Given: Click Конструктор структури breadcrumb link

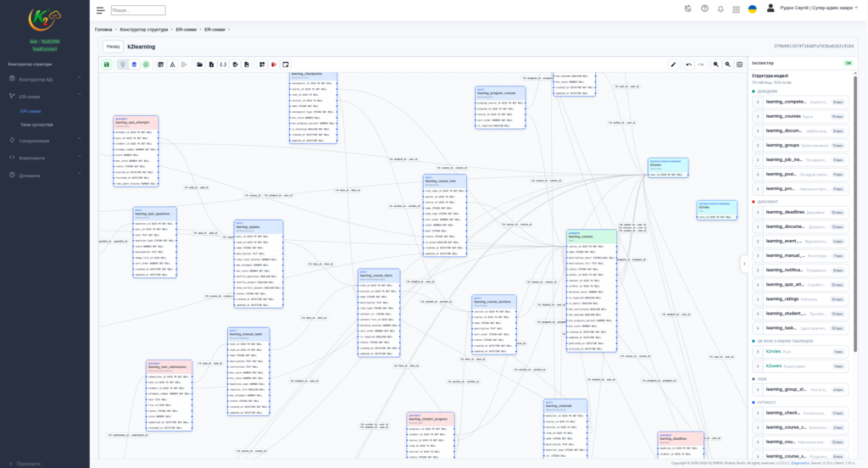Looking at the screenshot, I should [x=144, y=30].
